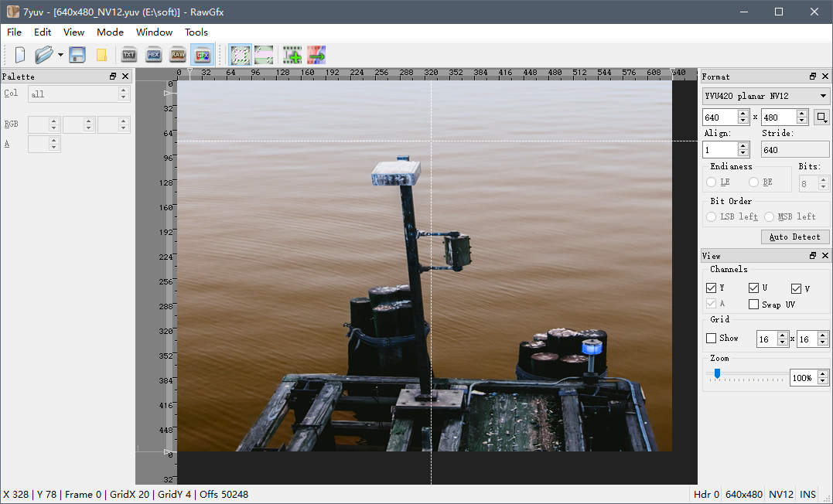Click the Auto Detect button
Screen dimensions: 833x504
coord(795,237)
